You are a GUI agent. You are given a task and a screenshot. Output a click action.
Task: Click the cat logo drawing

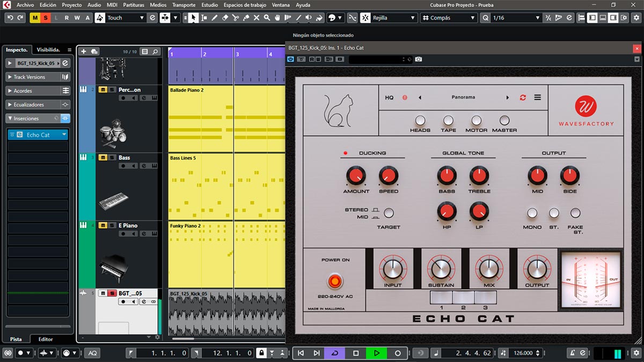click(x=339, y=110)
